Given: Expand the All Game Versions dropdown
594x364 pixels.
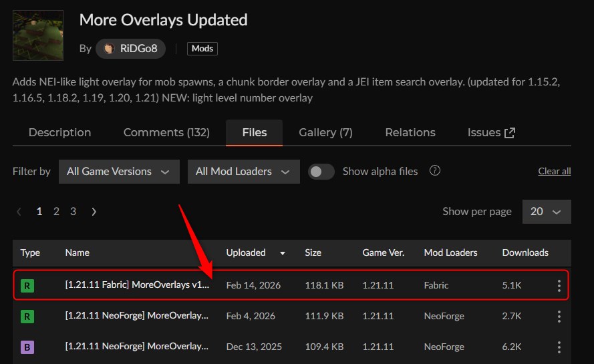Looking at the screenshot, I should tap(119, 172).
